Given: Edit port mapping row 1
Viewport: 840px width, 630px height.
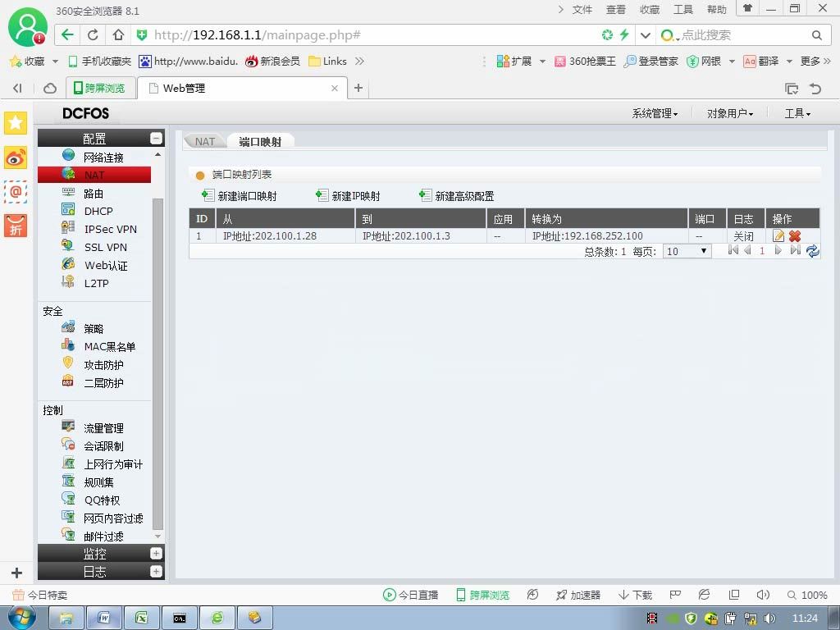Looking at the screenshot, I should point(778,235).
